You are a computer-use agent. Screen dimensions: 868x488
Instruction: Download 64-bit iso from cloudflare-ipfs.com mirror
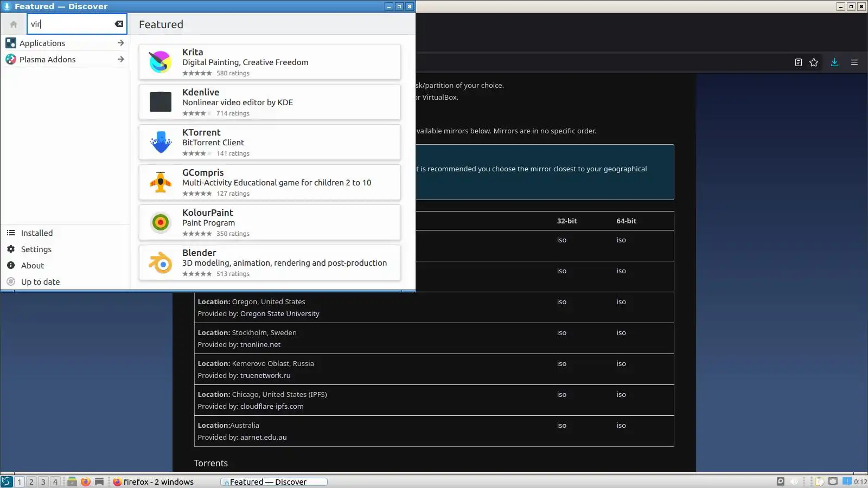tap(621, 395)
